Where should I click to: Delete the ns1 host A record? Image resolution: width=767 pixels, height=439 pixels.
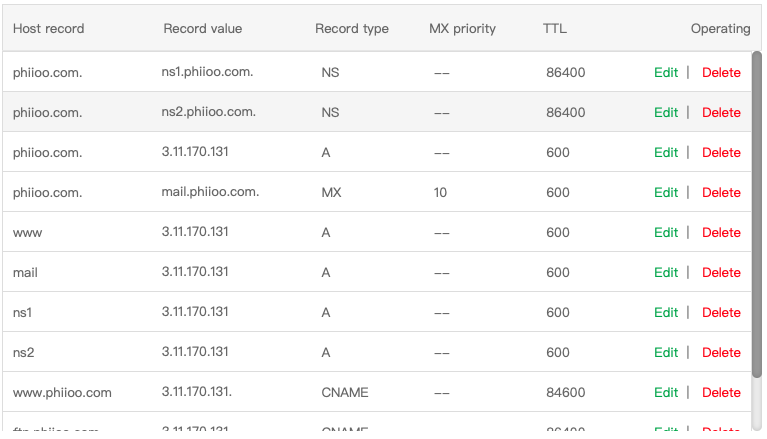coord(721,312)
